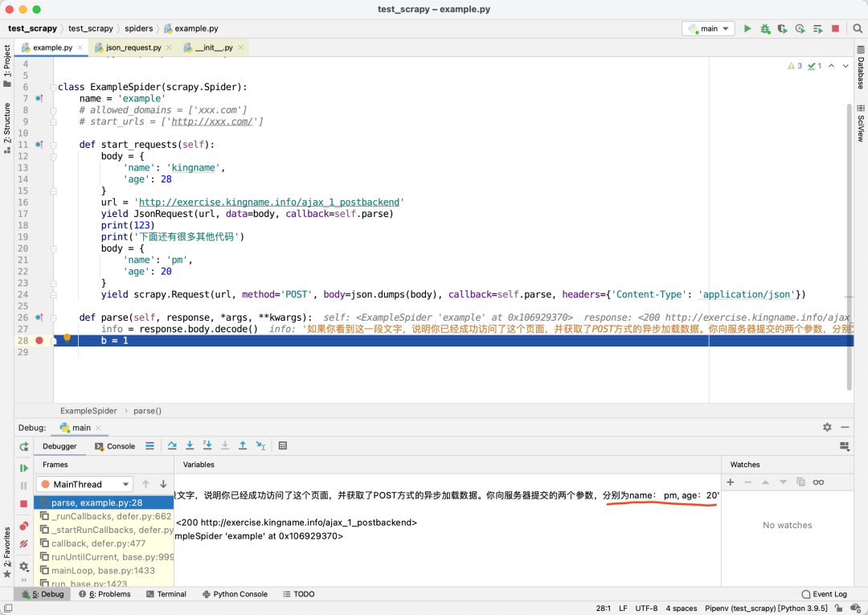
Task: Click Step Over button
Action: 172,445
